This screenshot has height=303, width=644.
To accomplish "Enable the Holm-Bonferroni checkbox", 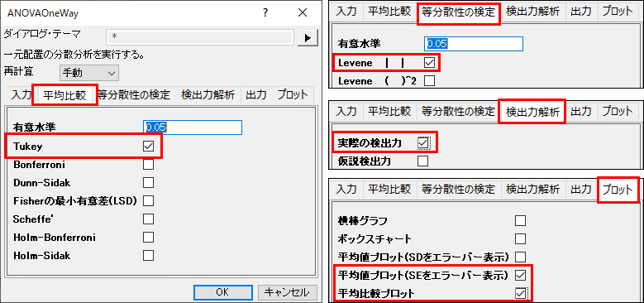I will pos(148,238).
